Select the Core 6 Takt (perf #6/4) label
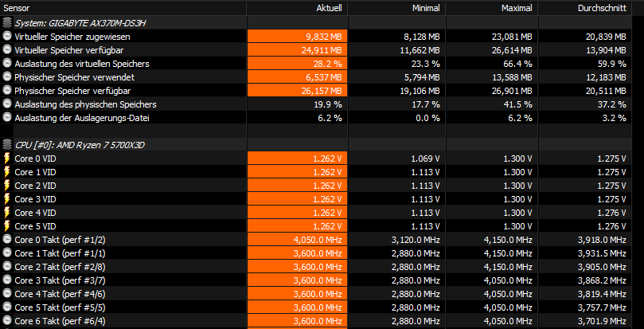Viewport: 644px width, 329px height. click(60, 322)
